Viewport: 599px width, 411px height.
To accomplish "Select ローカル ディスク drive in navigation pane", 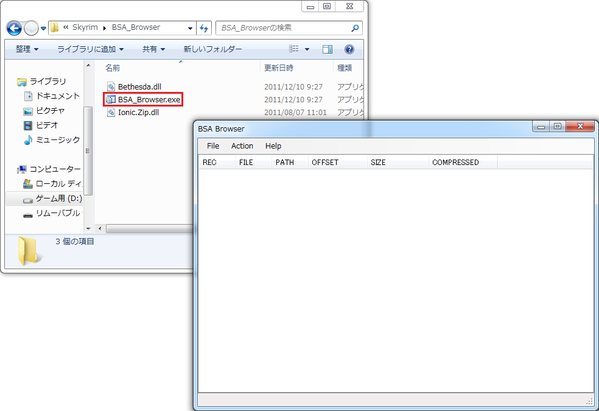I will click(52, 184).
